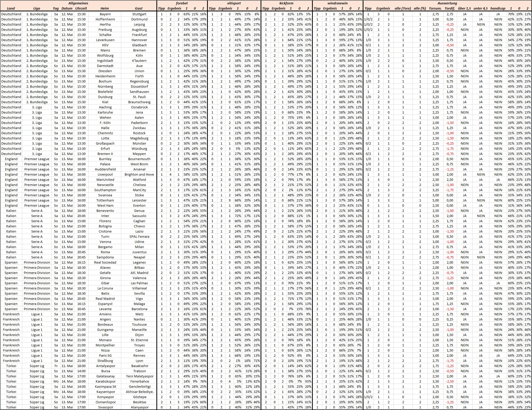Viewport: 532px width, 410px height.
Task: Select the SPAL Ferrara cell
Action: click(139, 236)
